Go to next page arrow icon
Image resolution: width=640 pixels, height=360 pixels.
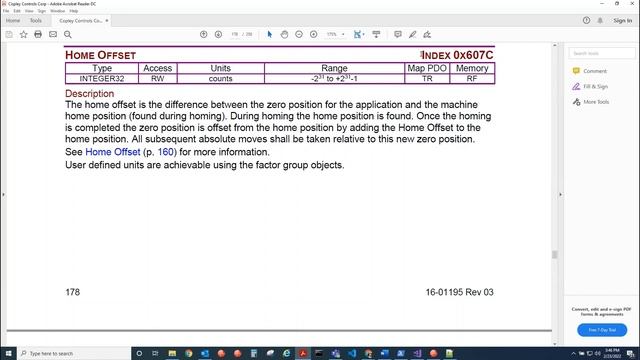tap(218, 34)
